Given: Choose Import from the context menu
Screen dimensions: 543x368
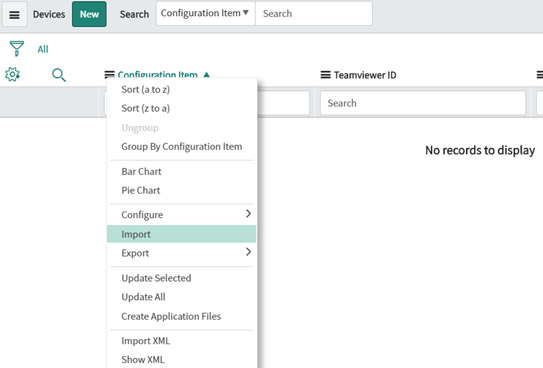Looking at the screenshot, I should [182, 234].
